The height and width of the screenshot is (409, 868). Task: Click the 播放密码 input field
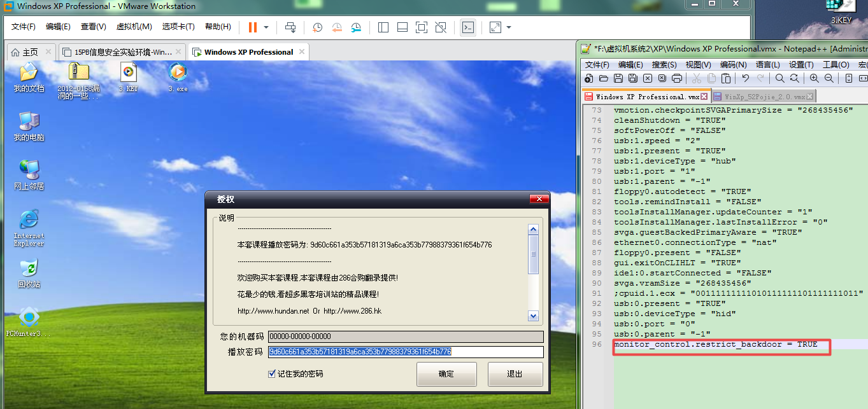click(x=406, y=352)
